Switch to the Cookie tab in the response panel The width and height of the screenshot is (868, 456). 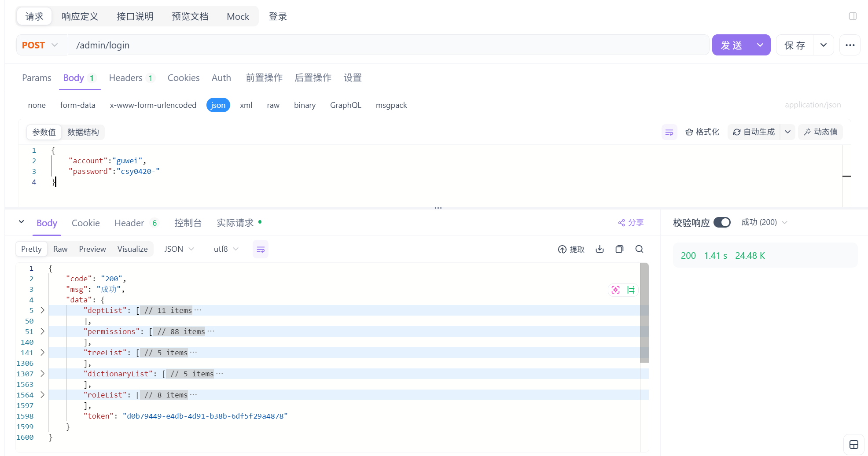pyautogui.click(x=85, y=223)
